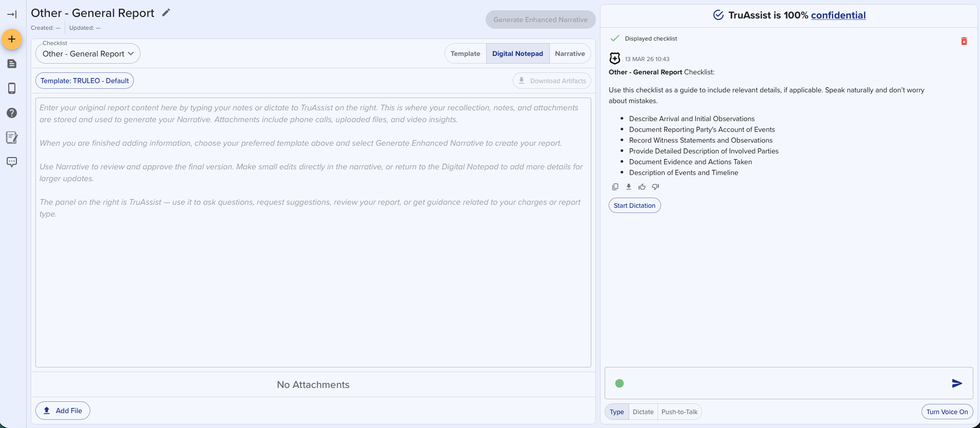
Task: Open the help question mark icon
Action: (x=12, y=113)
